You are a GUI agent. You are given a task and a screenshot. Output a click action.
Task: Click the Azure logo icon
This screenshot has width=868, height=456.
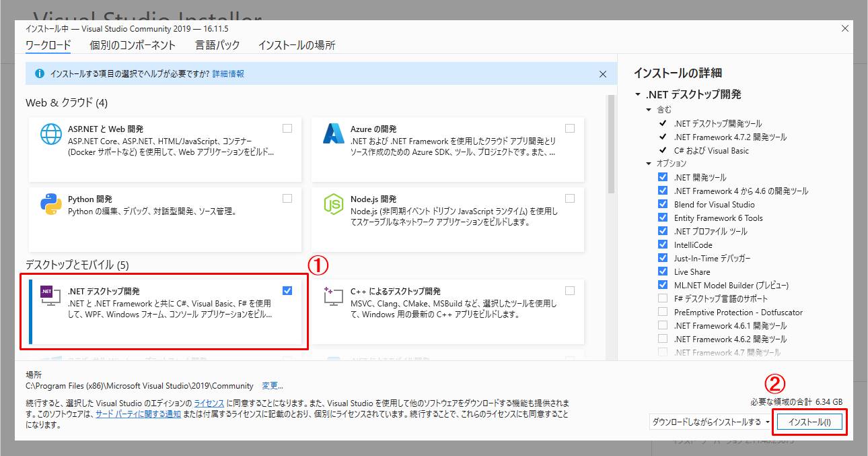click(333, 135)
